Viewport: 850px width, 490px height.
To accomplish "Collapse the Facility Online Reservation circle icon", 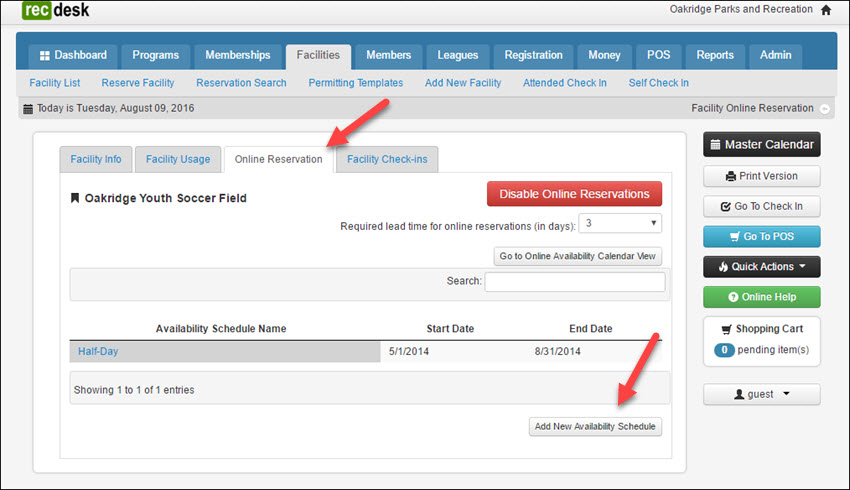I will [x=825, y=109].
